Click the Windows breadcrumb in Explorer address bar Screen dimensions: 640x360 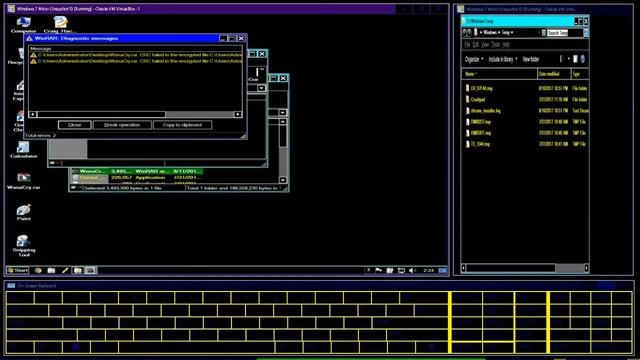[490, 33]
